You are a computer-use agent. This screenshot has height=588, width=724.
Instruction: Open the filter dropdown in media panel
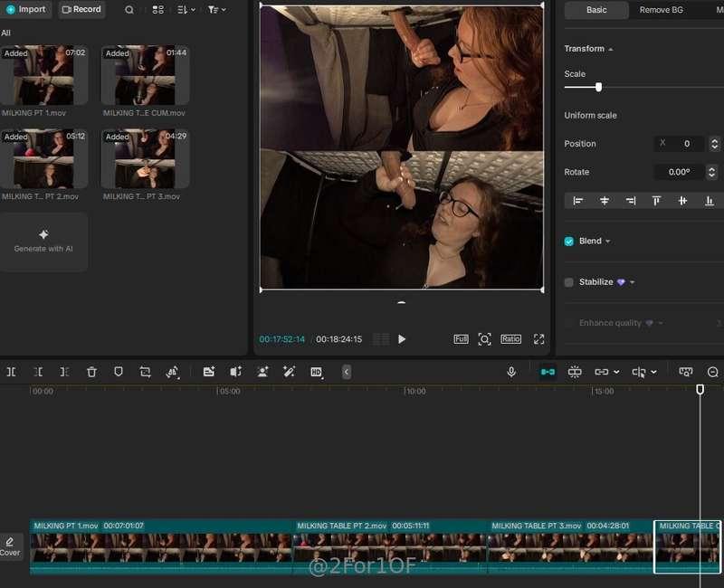216,10
